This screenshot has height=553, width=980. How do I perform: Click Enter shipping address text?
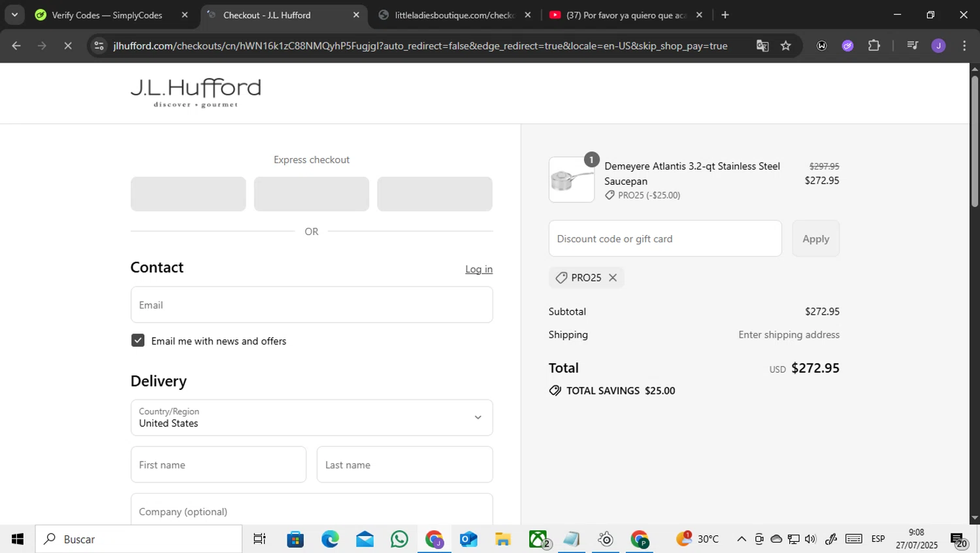(789, 334)
